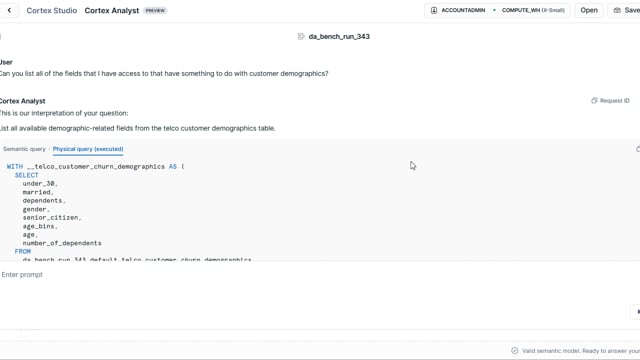Focus the Enter prompt text field
Image resolution: width=640 pixels, height=360 pixels.
click(318, 275)
